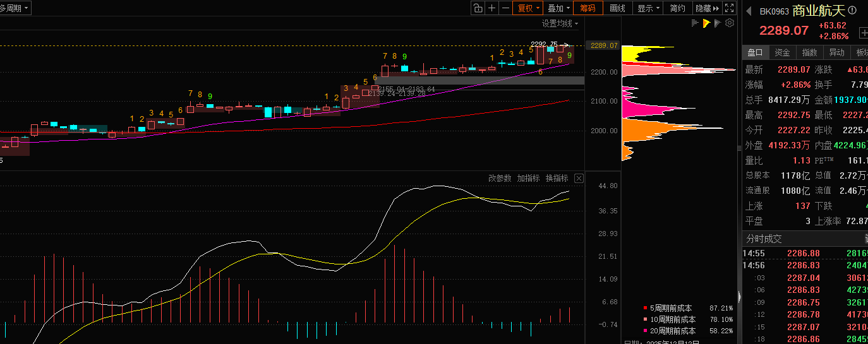Close the indicator sub-panel

click(x=579, y=179)
